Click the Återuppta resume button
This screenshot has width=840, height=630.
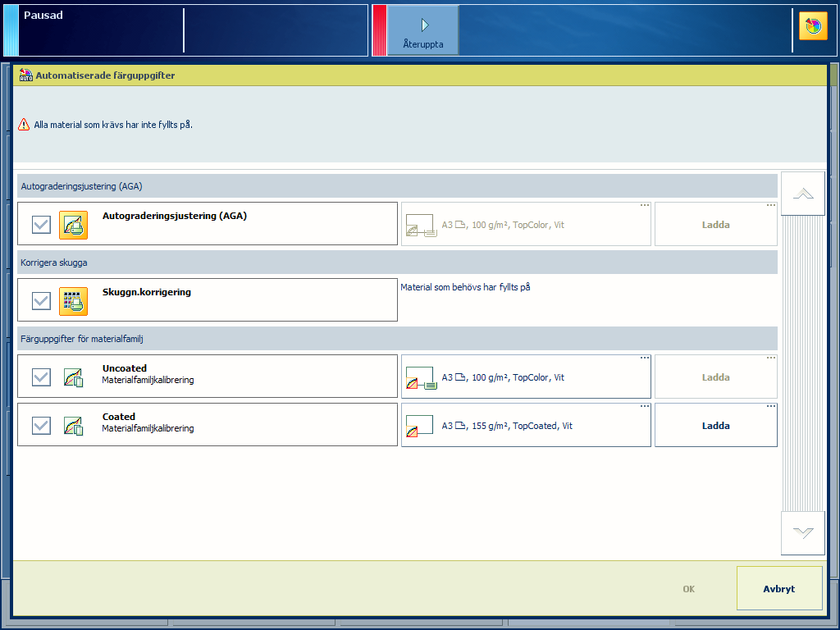click(x=422, y=30)
